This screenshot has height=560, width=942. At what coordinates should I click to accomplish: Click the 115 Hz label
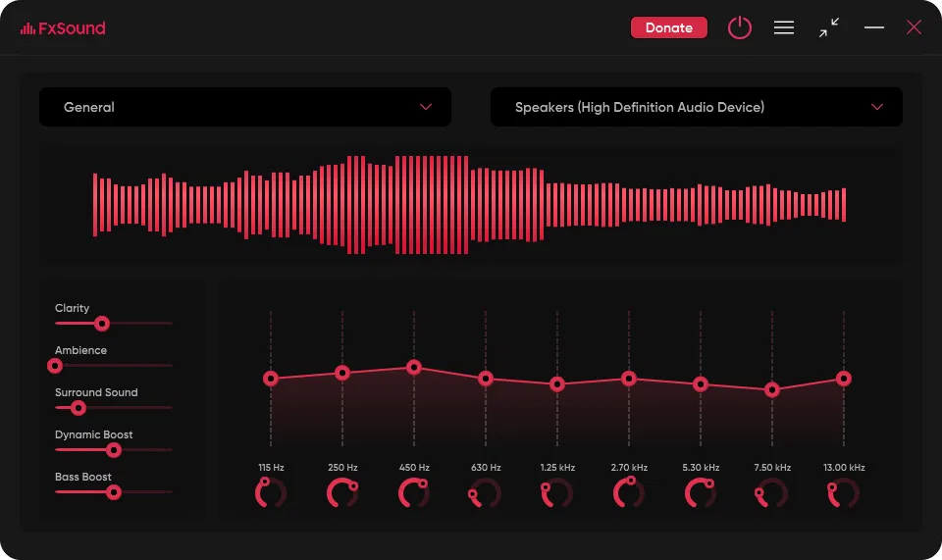click(271, 468)
